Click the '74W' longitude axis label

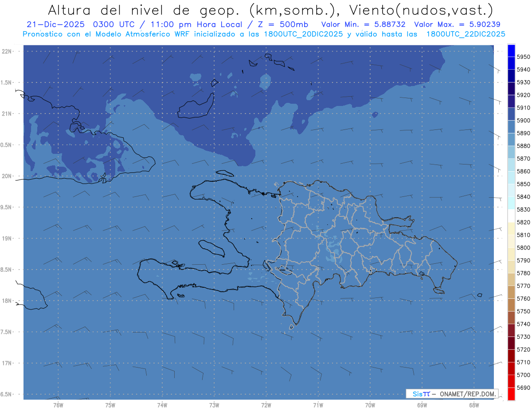coord(162,405)
